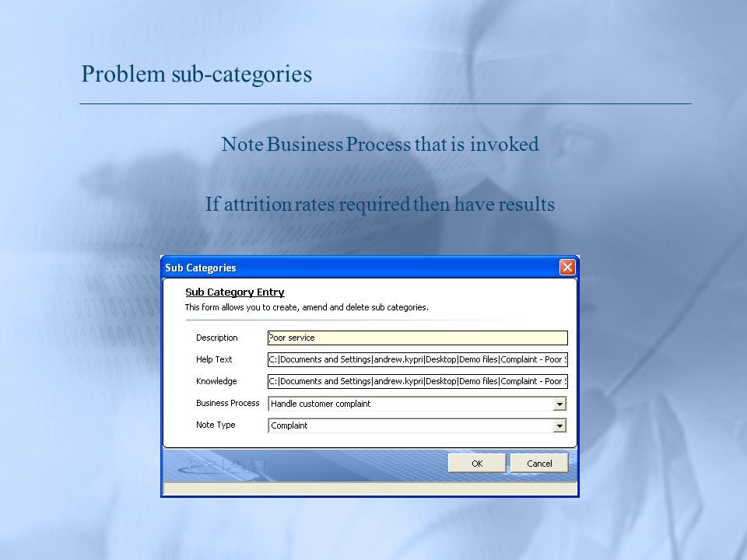Screen dimensions: 747x560
Task: Click 'If attrition rates required' slide text
Action: pyautogui.click(x=380, y=205)
